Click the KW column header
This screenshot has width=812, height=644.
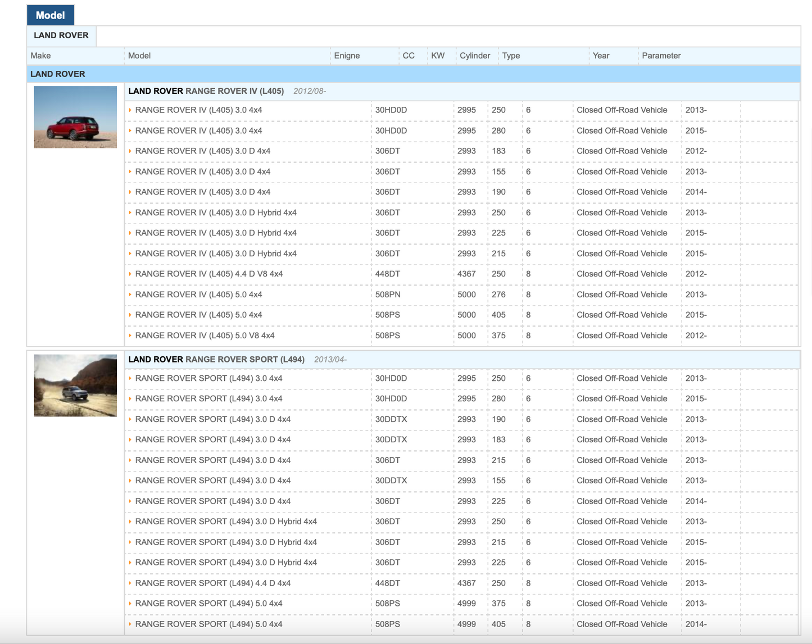click(x=438, y=56)
